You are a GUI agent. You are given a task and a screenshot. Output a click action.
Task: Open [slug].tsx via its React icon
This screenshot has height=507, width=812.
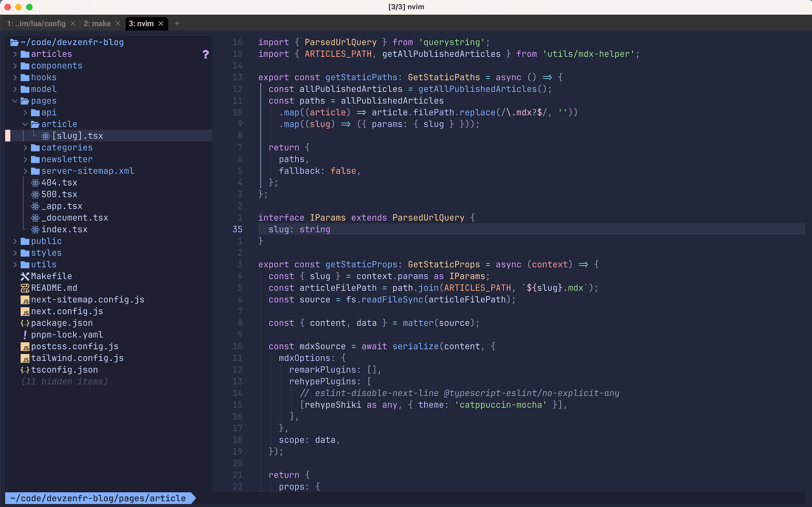tap(45, 136)
